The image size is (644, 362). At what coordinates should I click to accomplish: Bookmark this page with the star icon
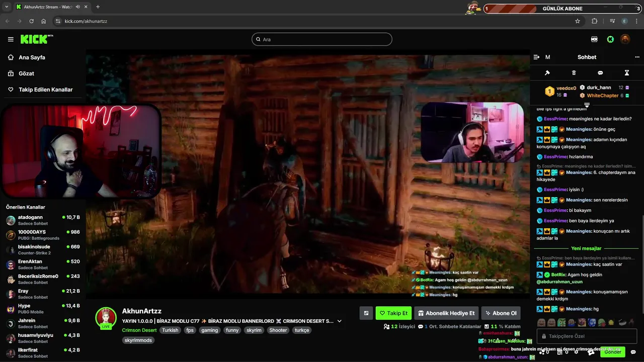tap(578, 21)
